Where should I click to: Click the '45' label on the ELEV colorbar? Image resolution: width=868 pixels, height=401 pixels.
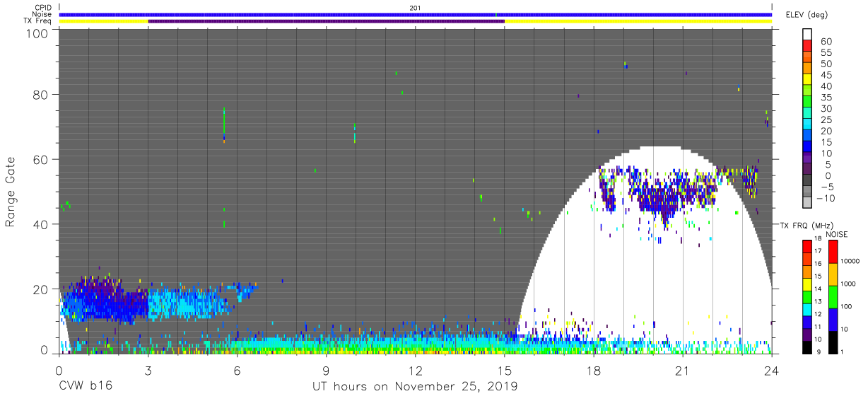(826, 76)
